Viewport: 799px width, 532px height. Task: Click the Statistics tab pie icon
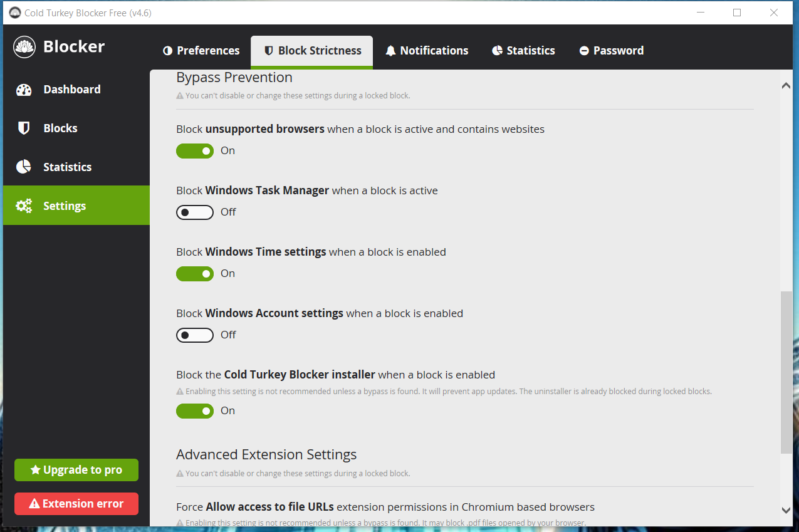pyautogui.click(x=497, y=51)
